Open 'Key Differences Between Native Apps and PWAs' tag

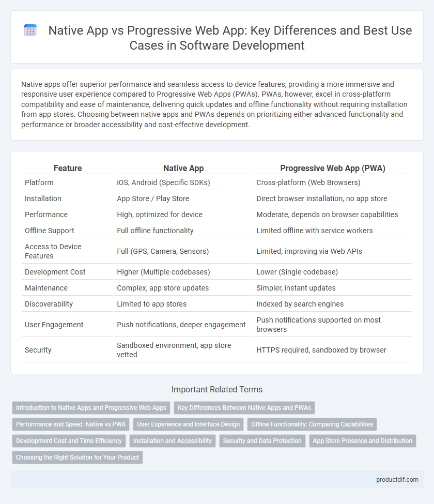(x=244, y=407)
